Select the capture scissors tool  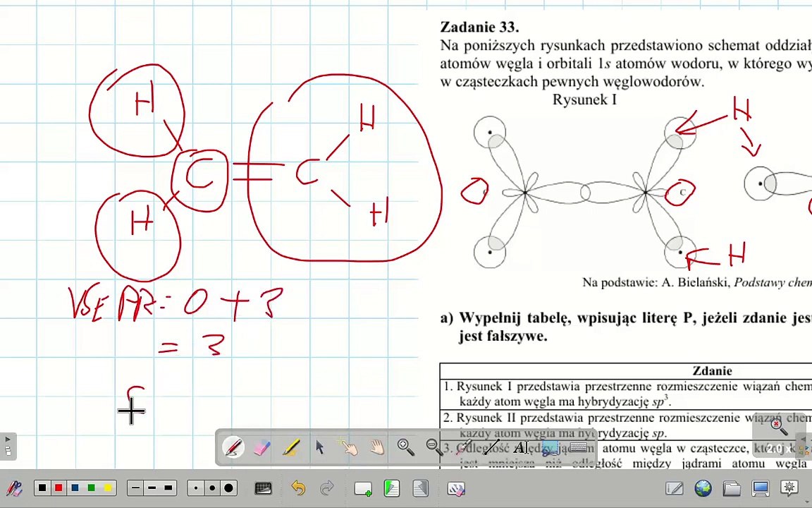[549, 447]
